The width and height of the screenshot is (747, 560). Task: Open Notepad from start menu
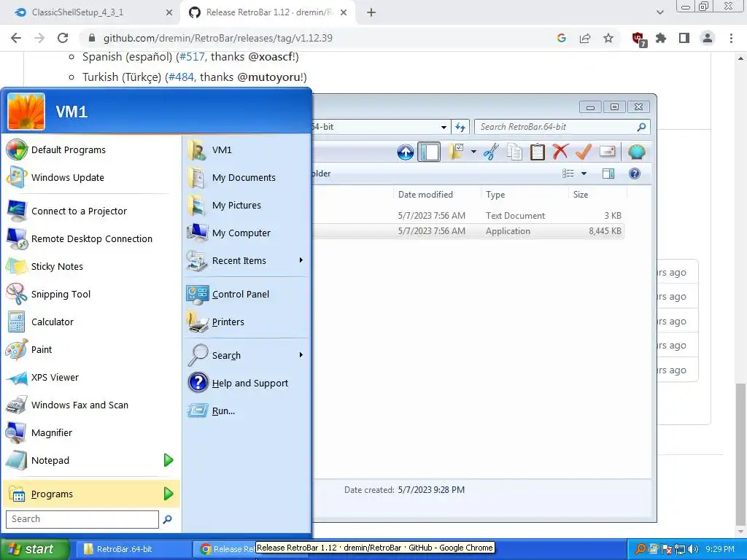(81, 460)
